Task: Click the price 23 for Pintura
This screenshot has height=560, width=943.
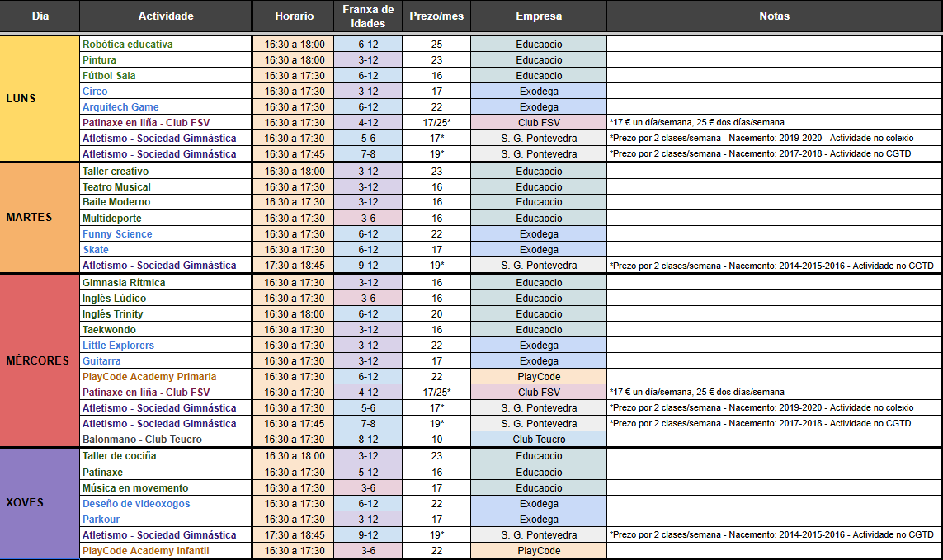Action: click(x=436, y=59)
